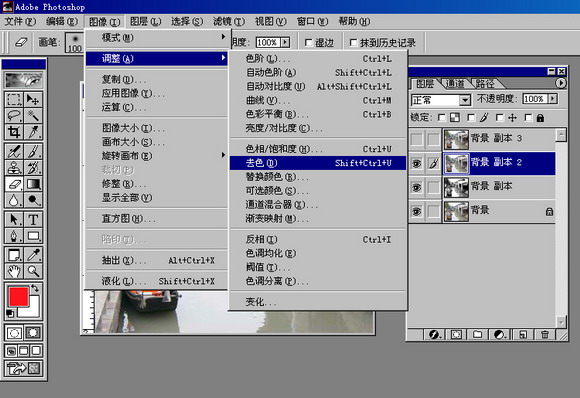The height and width of the screenshot is (398, 580).
Task: Choose 色相/饱和度 menu entry
Action: click(318, 149)
